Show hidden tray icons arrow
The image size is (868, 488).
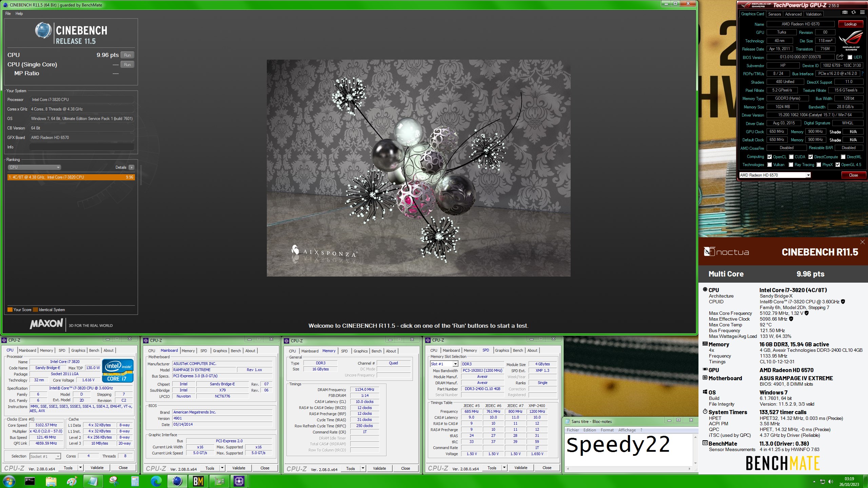click(x=814, y=482)
